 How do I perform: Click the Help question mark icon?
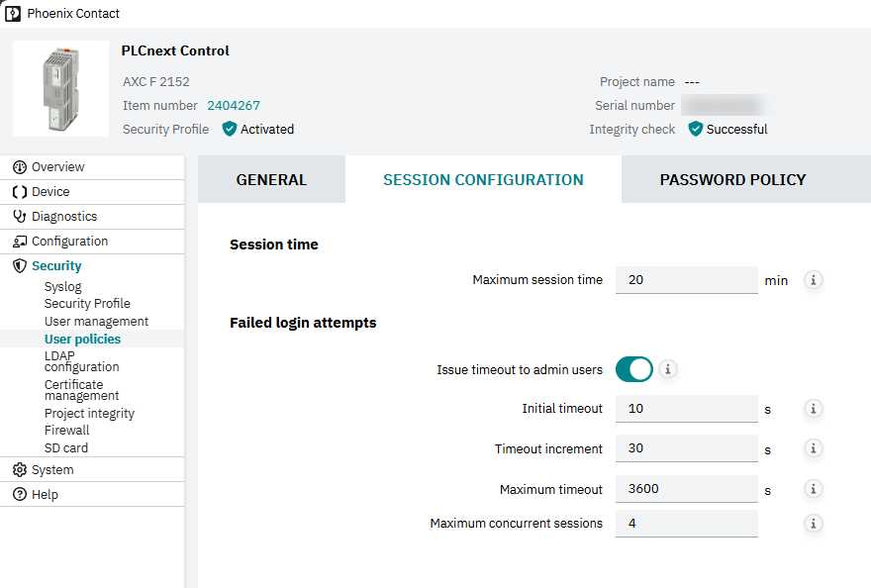click(20, 494)
